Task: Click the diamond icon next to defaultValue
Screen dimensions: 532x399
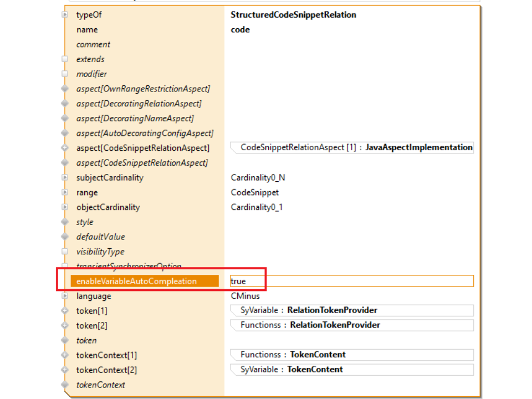Action: pos(65,237)
